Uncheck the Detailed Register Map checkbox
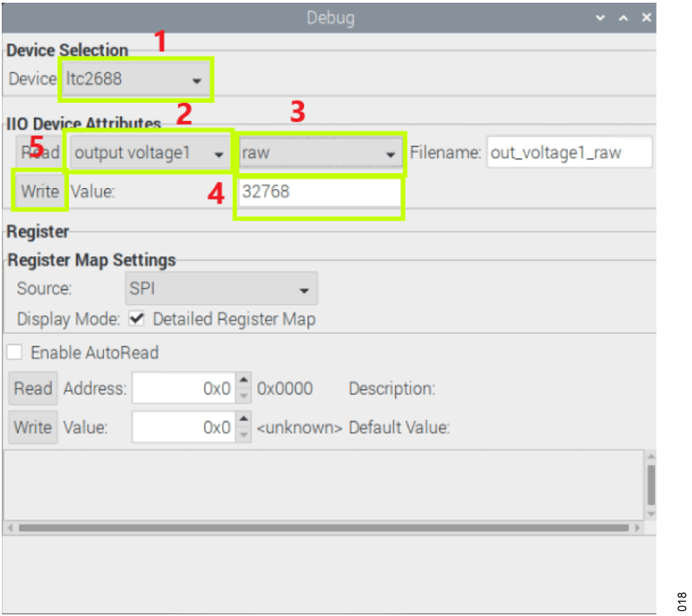Viewport: 692px width, 616px height. (x=137, y=319)
